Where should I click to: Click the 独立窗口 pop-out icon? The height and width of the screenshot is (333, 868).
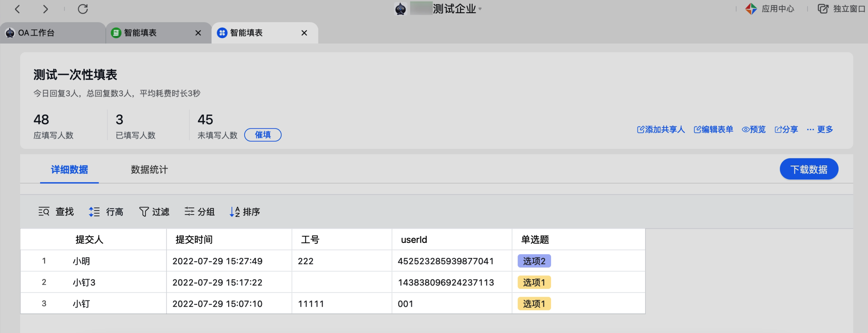click(823, 9)
